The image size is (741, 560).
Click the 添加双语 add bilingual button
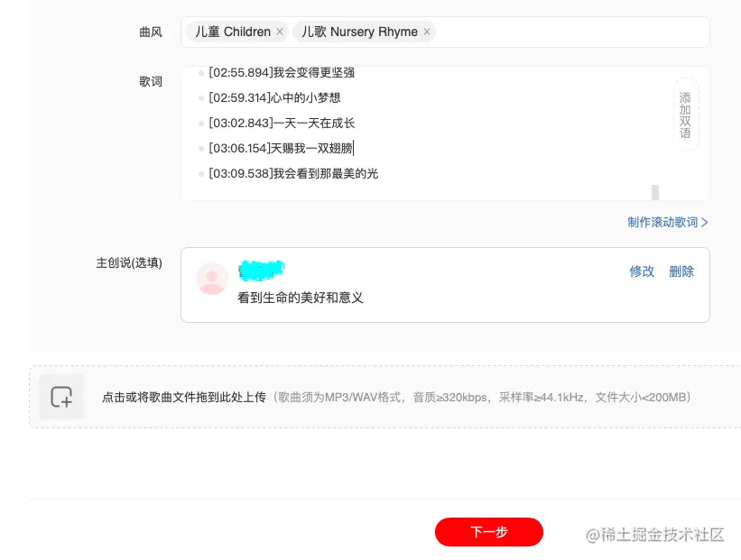coord(685,115)
